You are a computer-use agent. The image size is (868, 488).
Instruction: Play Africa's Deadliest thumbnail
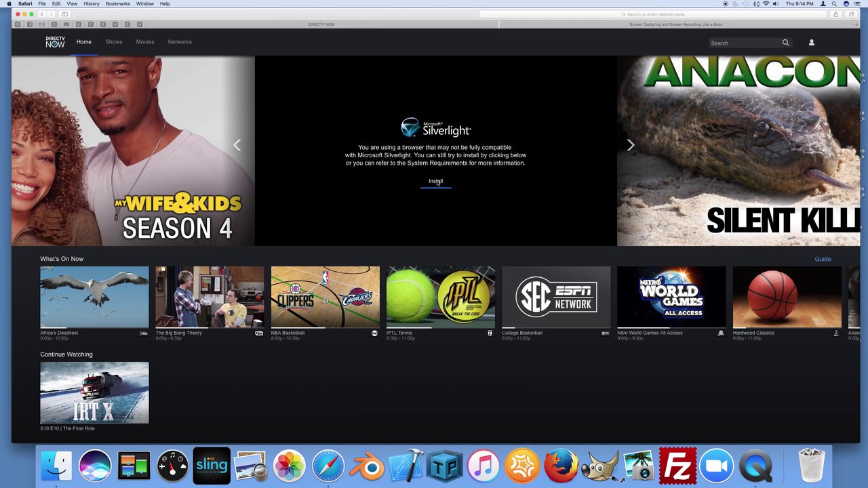(94, 297)
